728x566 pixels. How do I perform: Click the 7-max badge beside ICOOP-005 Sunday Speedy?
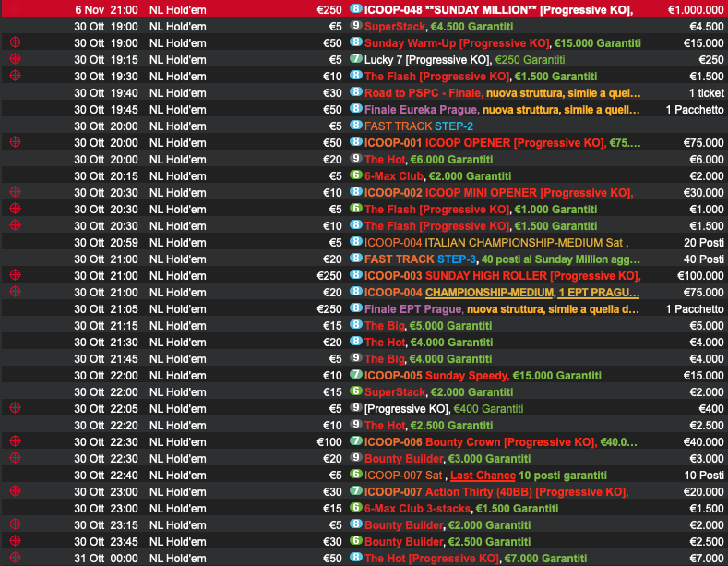point(355,375)
